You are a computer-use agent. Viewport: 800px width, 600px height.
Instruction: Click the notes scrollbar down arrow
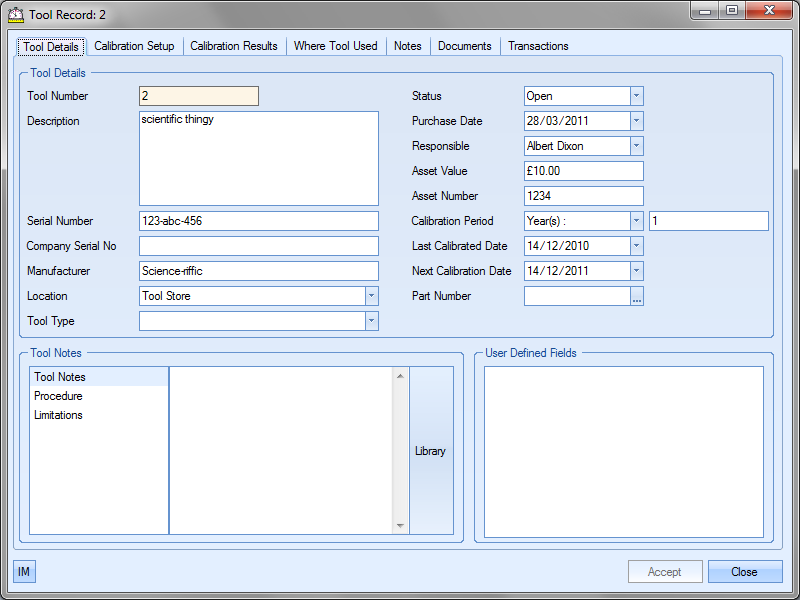tap(401, 526)
